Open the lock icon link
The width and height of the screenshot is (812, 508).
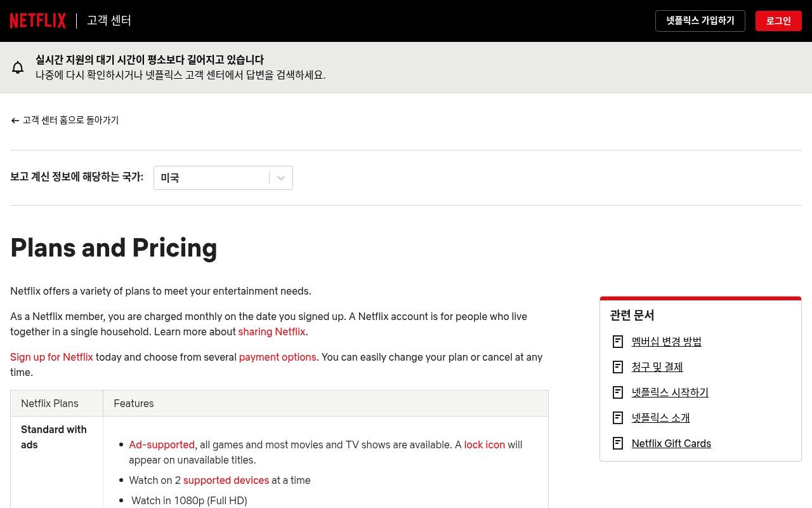pyautogui.click(x=485, y=444)
